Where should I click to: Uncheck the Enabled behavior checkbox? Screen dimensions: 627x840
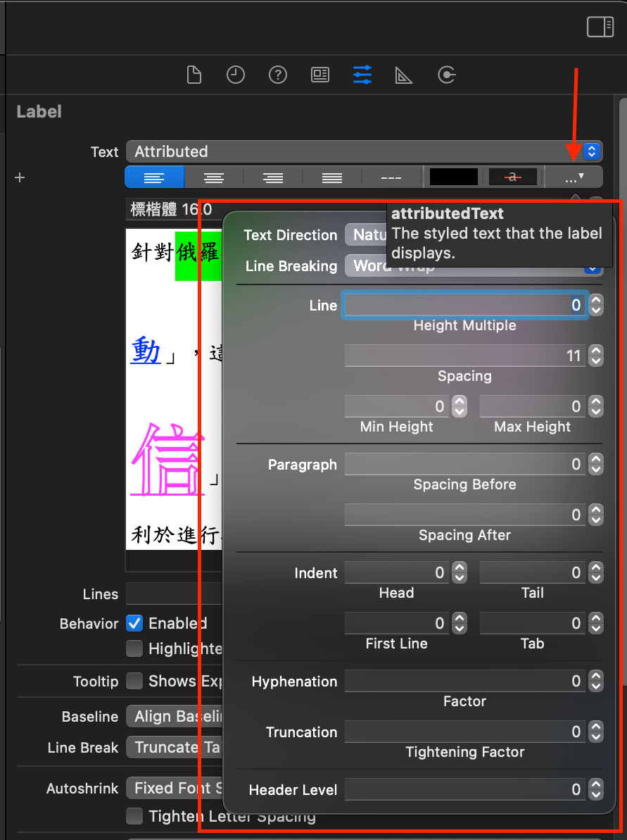134,623
